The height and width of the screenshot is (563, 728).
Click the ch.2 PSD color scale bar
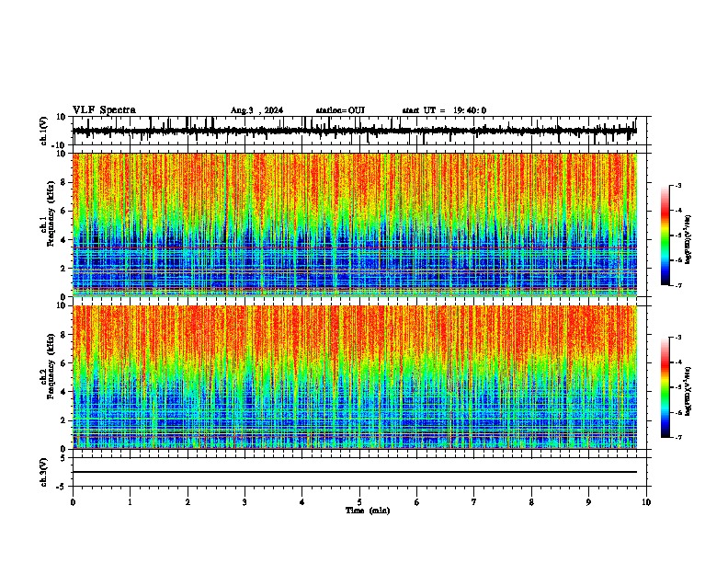[x=665, y=387]
